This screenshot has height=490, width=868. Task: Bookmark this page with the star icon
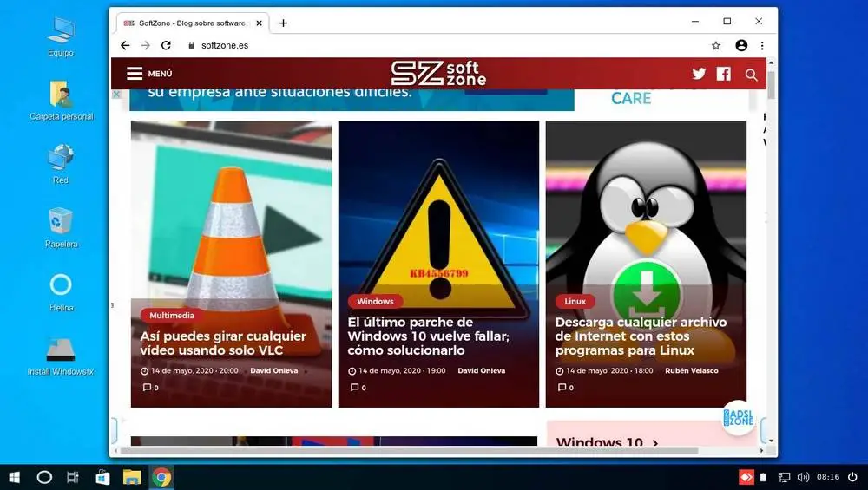click(x=716, y=45)
